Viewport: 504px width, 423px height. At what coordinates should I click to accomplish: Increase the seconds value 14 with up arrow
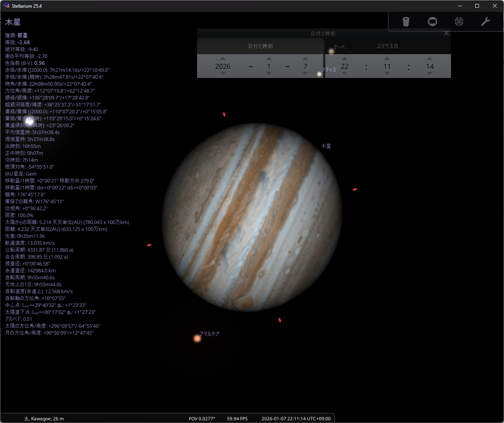430,59
